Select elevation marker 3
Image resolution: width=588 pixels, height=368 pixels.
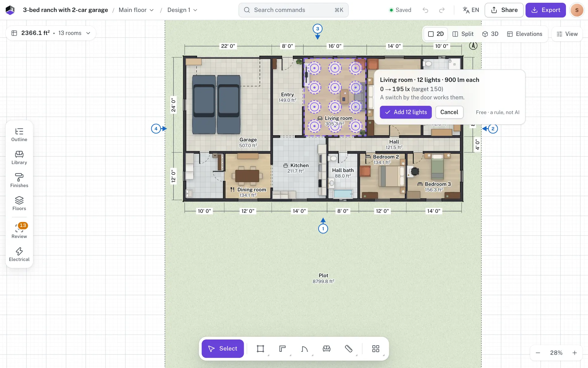click(x=318, y=29)
